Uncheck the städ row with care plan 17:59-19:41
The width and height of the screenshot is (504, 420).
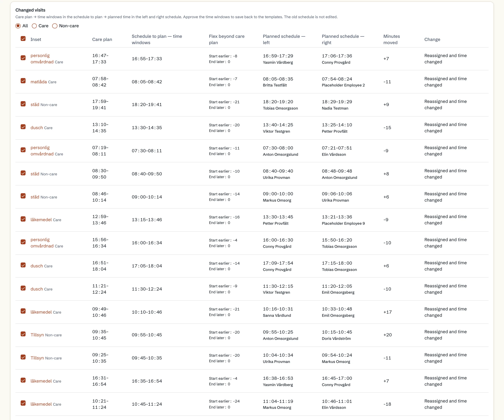pos(23,104)
